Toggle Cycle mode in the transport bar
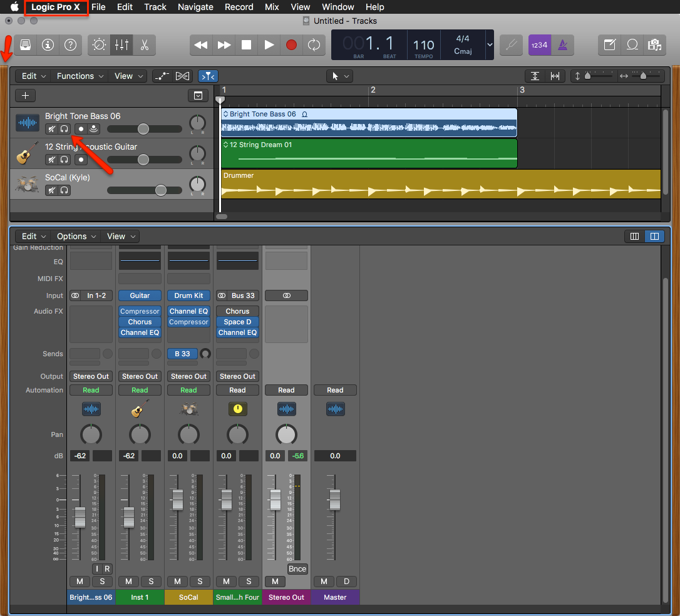Viewport: 680px width, 616px height. click(314, 45)
